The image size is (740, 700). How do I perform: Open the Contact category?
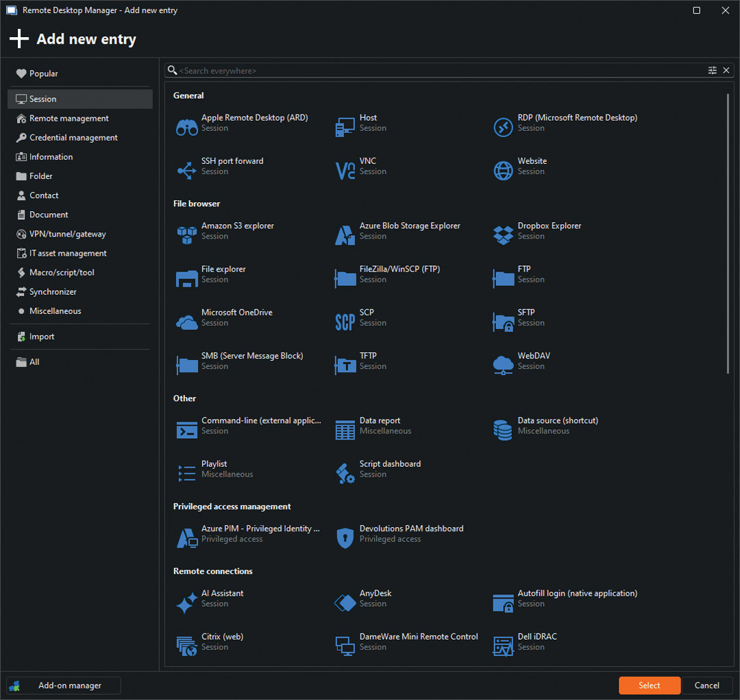click(80, 195)
